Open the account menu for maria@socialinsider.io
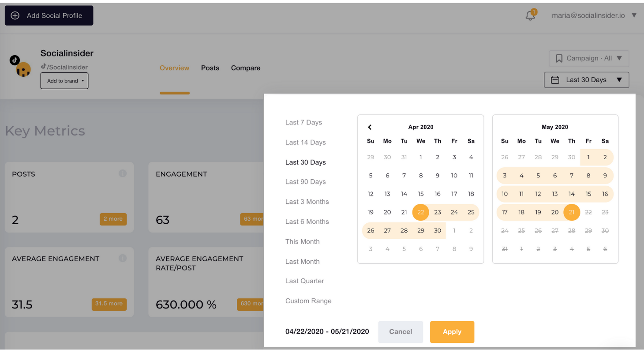 coord(634,15)
